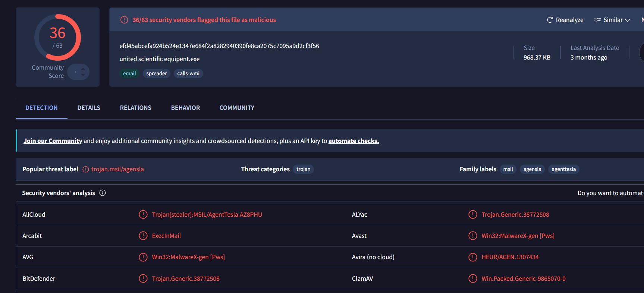644x293 pixels.
Task: Click the info icon beside Security vendors' analysis
Action: (x=103, y=193)
